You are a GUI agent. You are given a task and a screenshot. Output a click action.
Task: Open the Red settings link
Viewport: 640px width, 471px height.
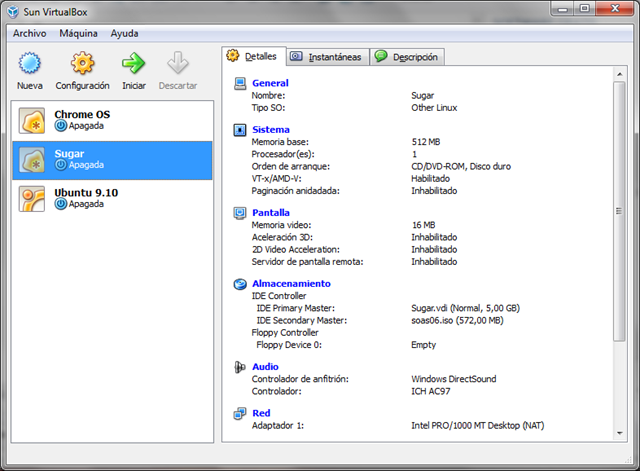(261, 413)
